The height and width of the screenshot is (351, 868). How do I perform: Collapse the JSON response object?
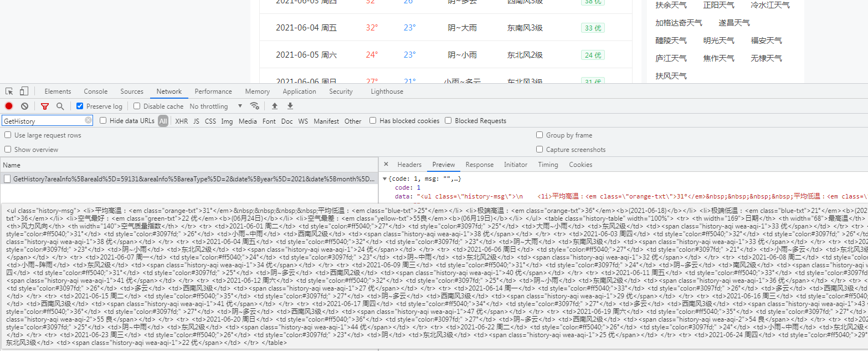pyautogui.click(x=385, y=179)
